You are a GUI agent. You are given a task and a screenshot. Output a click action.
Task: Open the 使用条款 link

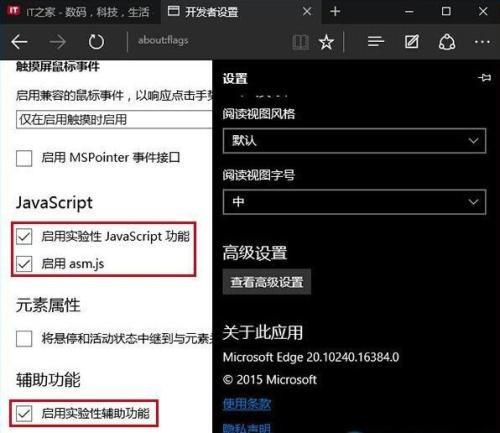[247, 404]
